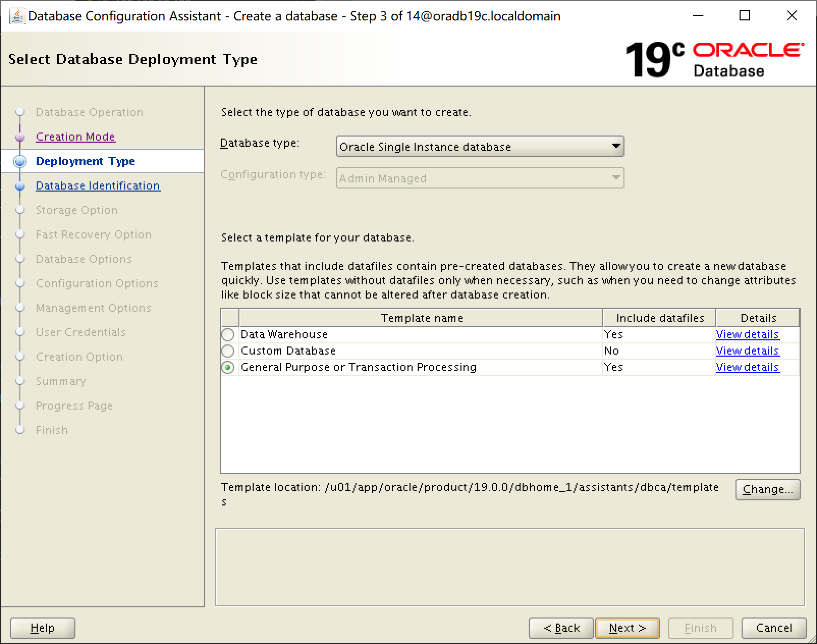
Task: Click the disabled Finish button at the bottom
Action: coord(700,628)
